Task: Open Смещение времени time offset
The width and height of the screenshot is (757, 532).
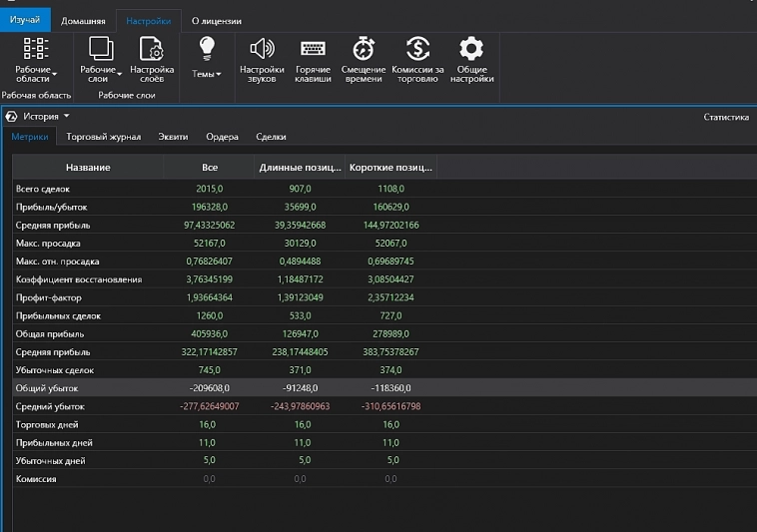Action: tap(364, 49)
